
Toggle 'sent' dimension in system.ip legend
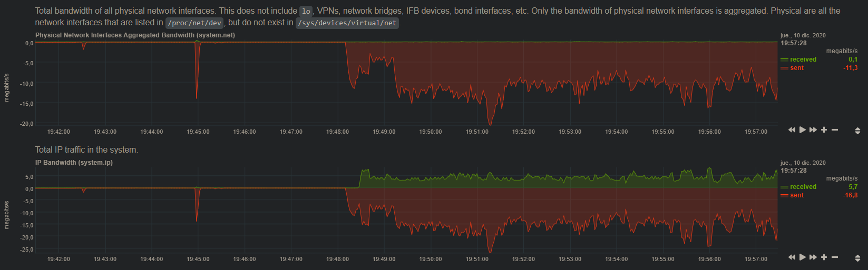[797, 195]
